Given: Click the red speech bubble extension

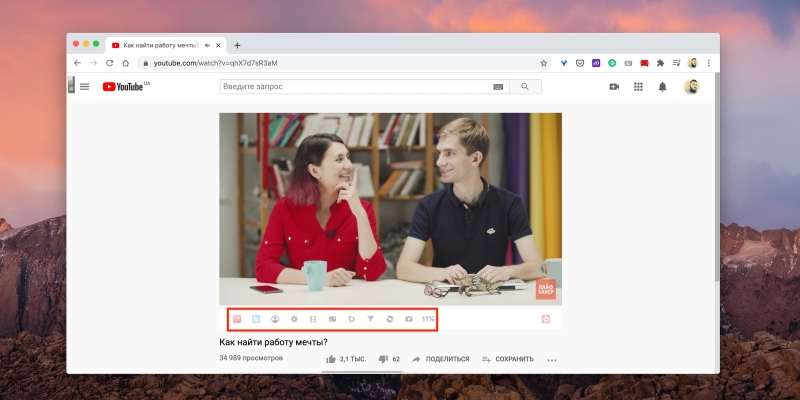Looking at the screenshot, I should [644, 63].
